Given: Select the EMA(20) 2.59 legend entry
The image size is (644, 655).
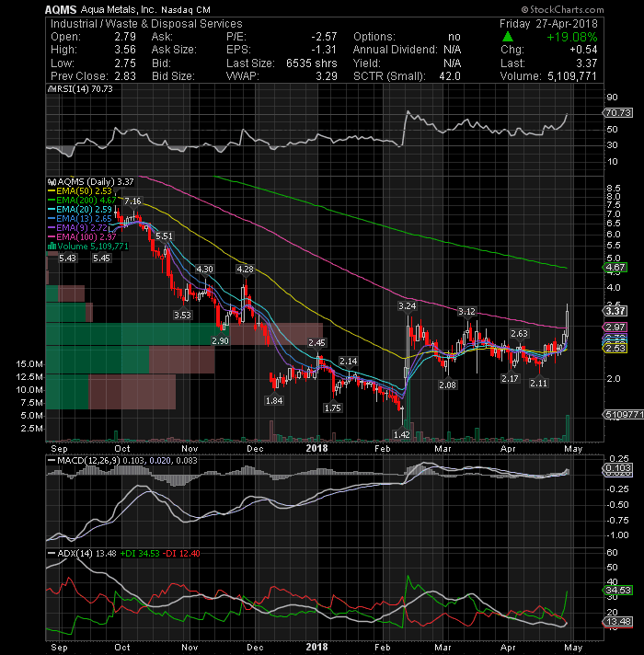Looking at the screenshot, I should (x=80, y=210).
